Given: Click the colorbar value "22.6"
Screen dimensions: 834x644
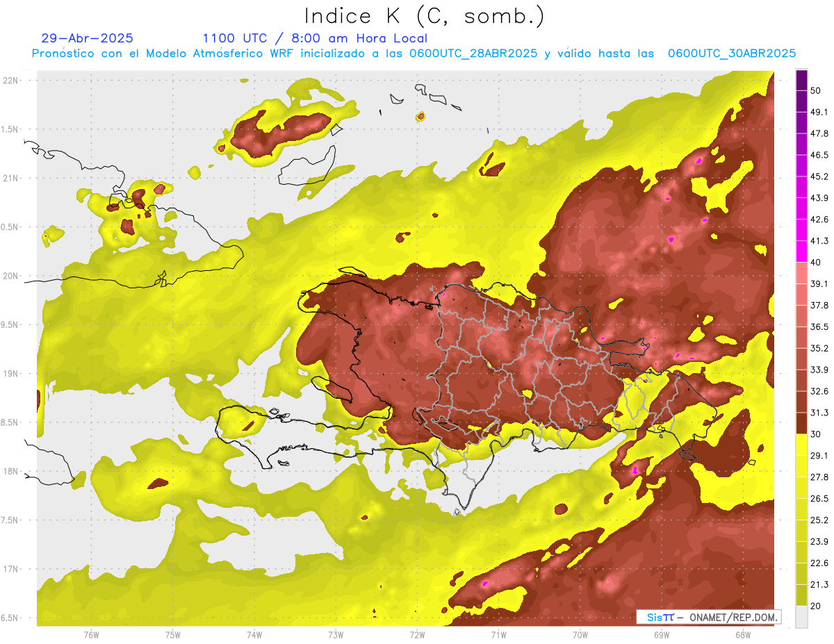Looking at the screenshot, I should 819,563.
